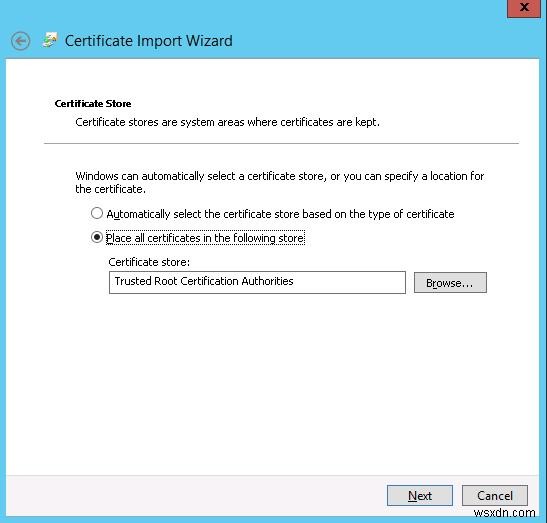Click the Certificate Store heading

point(93,104)
